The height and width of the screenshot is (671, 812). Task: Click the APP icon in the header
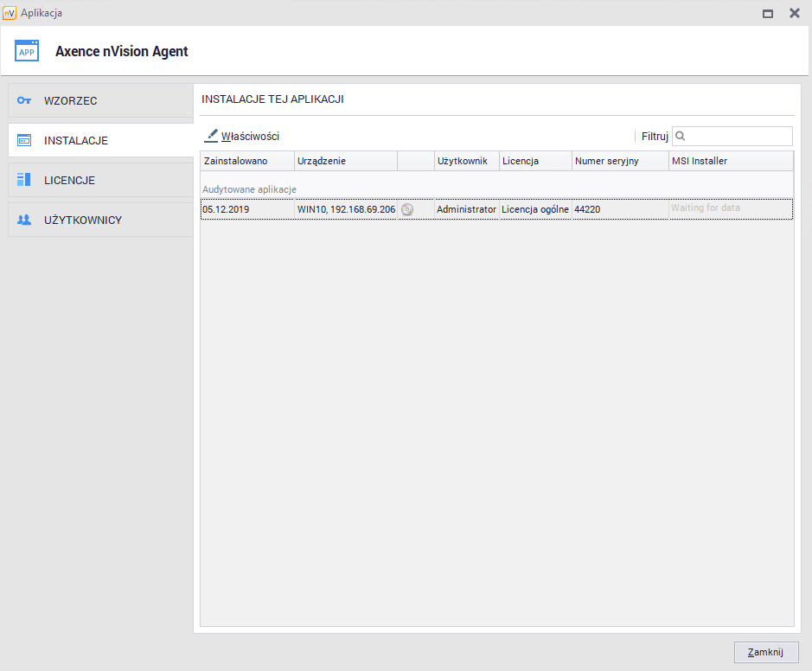tap(27, 51)
